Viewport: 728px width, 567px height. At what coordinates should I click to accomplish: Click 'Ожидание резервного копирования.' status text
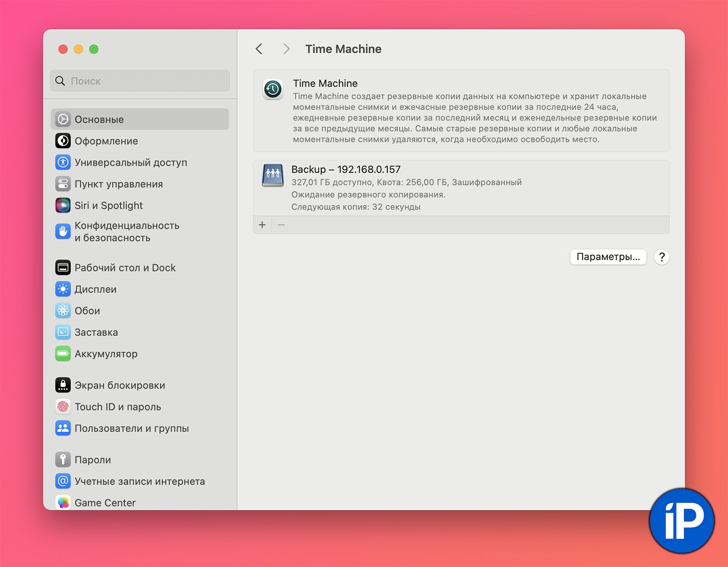[368, 194]
